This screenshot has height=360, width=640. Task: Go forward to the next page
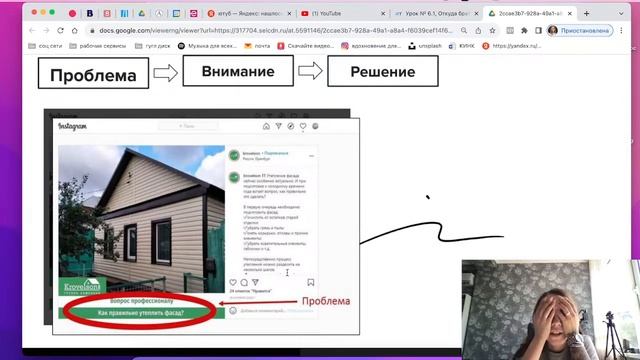(46, 30)
